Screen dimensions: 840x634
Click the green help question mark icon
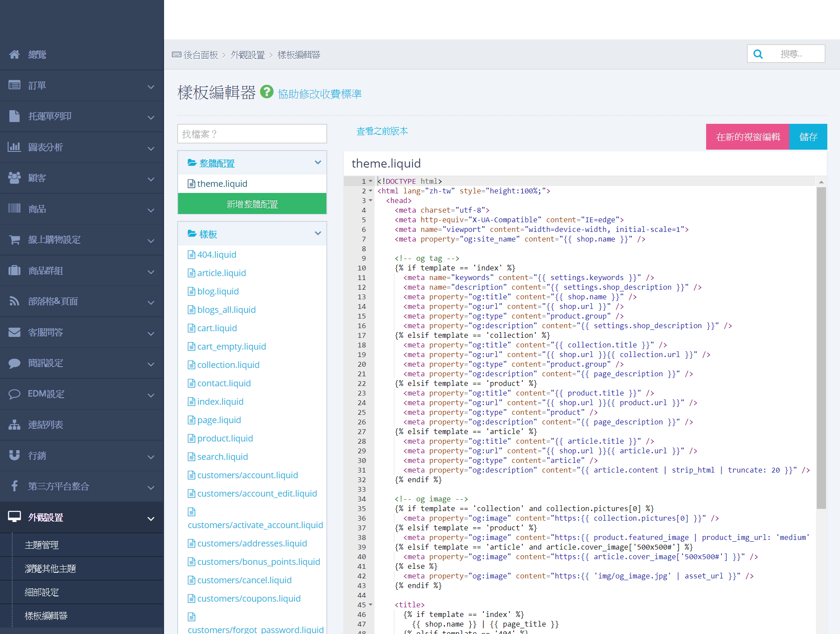266,92
